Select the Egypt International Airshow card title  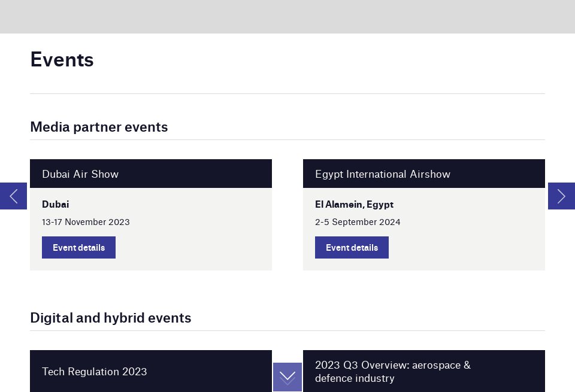(383, 174)
